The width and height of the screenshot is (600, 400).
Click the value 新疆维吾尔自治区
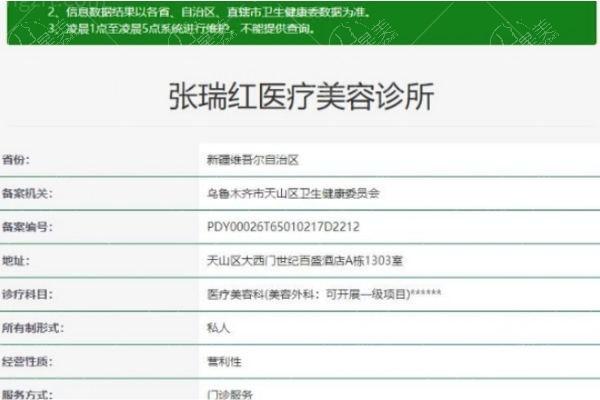point(251,159)
